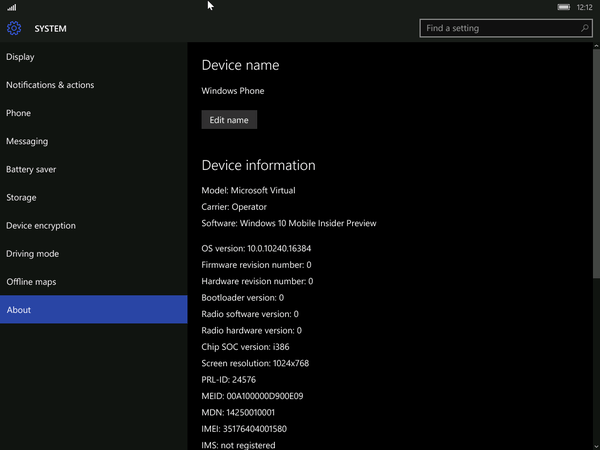Open Battery saver settings
Screen dimensions: 600x450
(94, 169)
